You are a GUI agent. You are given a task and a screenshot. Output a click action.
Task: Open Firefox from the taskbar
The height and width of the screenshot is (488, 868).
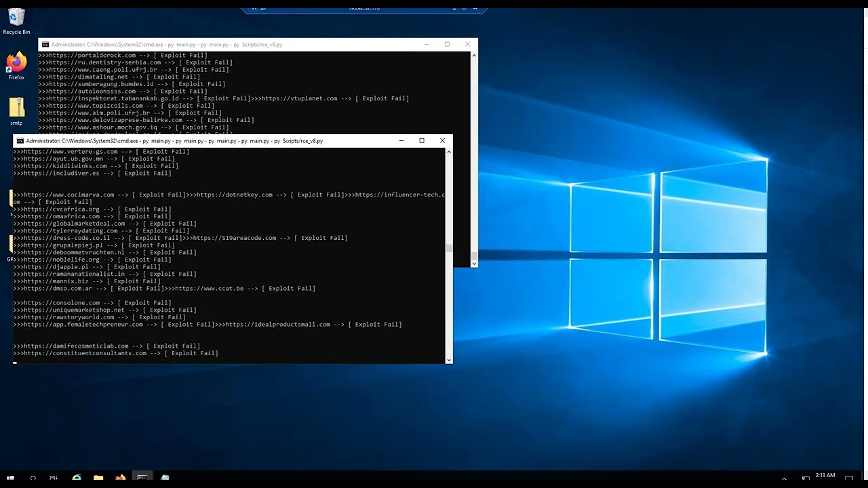click(x=120, y=478)
